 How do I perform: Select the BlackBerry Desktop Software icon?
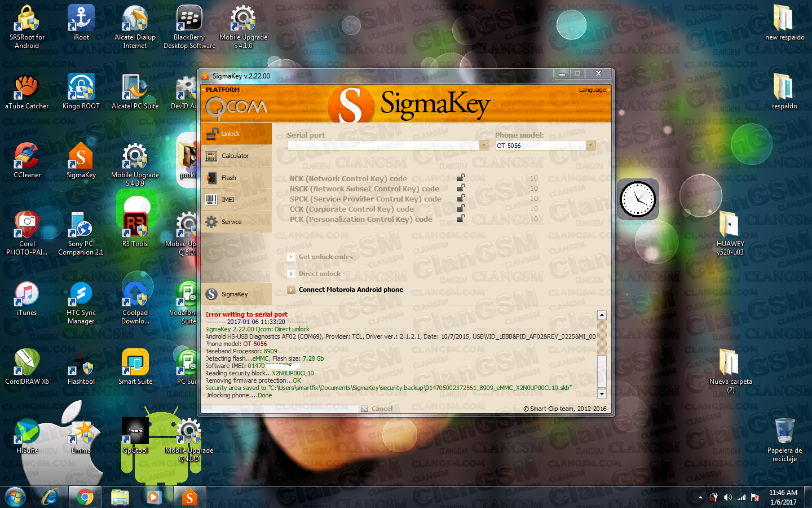189,27
